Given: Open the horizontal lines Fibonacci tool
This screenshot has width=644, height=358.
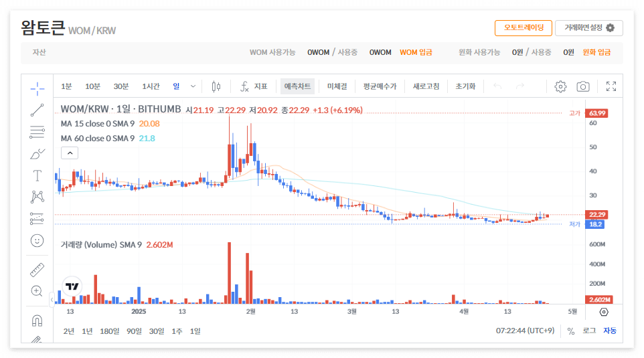Looking at the screenshot, I should (37, 132).
